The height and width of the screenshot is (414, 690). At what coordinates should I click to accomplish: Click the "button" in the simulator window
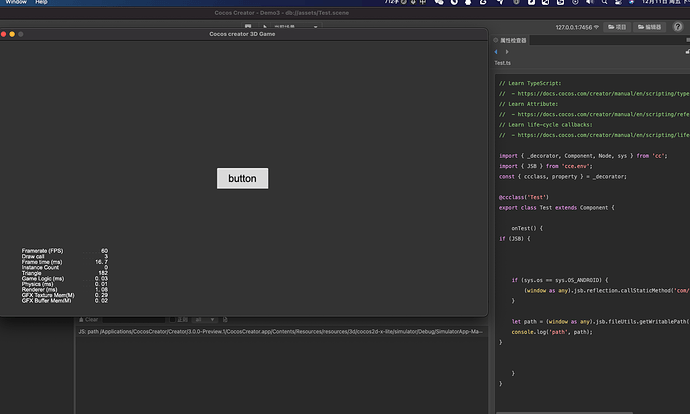pyautogui.click(x=242, y=179)
